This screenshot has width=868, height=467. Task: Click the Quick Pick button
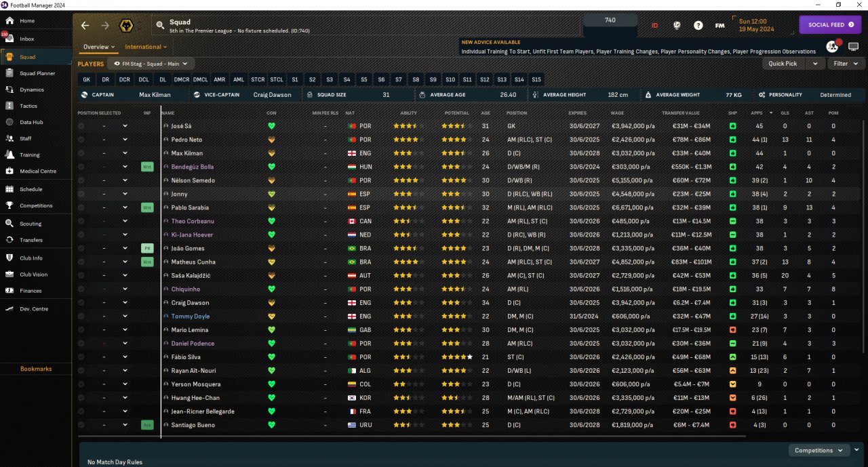tap(783, 64)
